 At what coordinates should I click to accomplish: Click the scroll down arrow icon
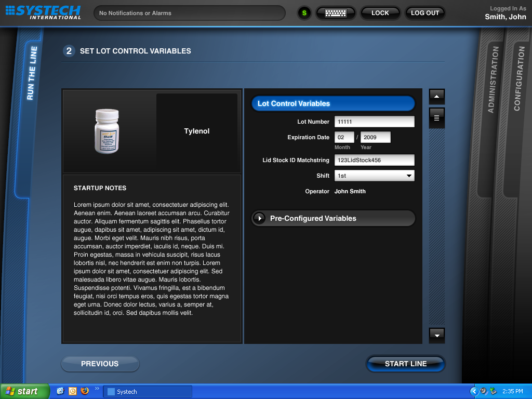pyautogui.click(x=436, y=336)
